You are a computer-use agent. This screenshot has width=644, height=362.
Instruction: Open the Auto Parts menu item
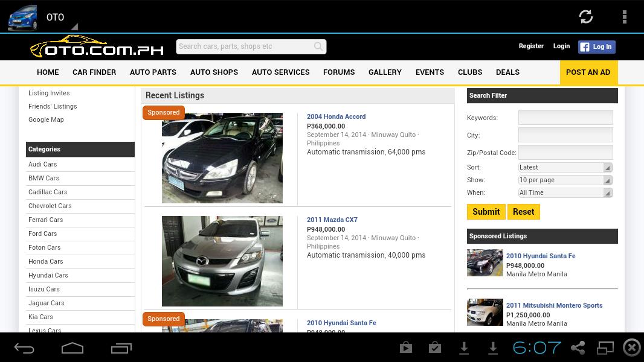click(153, 72)
